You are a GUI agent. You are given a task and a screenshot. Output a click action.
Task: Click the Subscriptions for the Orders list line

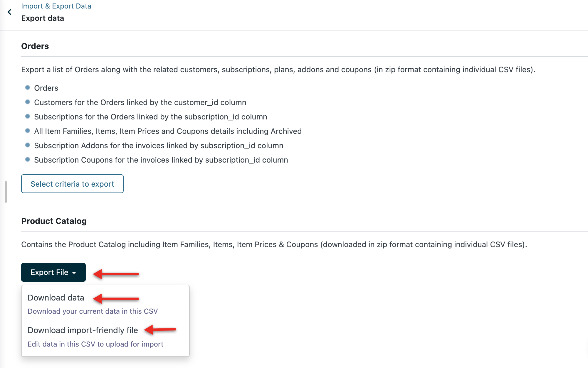(x=150, y=117)
